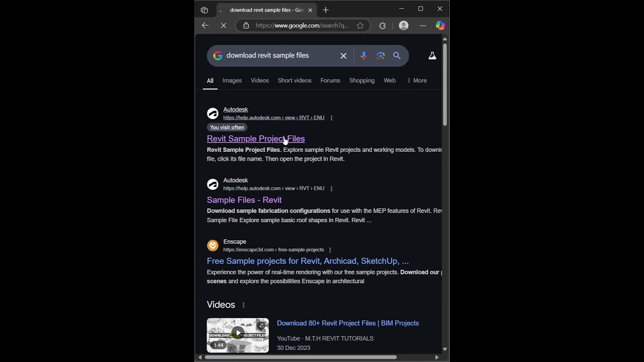The height and width of the screenshot is (362, 644).
Task: Open a new tab with plus
Action: tap(326, 10)
